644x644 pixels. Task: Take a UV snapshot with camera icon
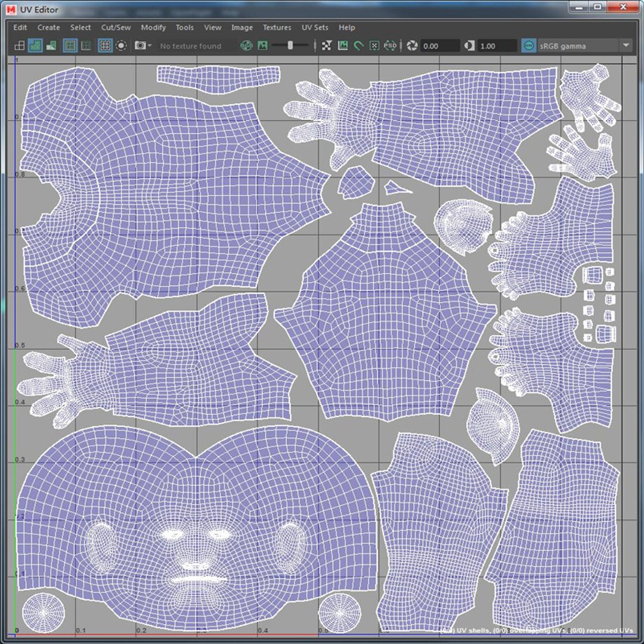(140, 45)
